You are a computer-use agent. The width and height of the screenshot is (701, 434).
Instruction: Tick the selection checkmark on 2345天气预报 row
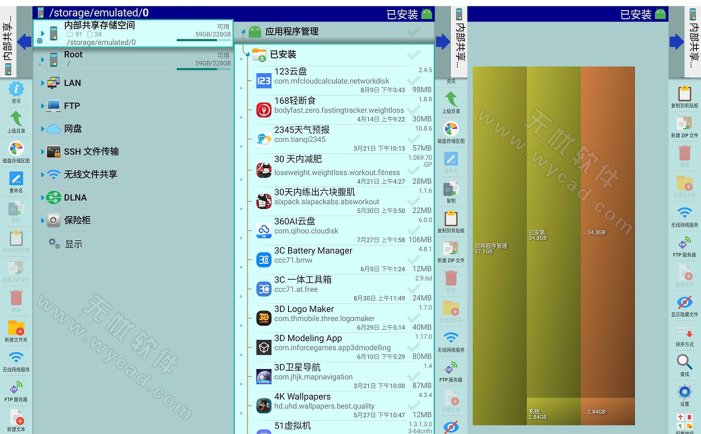pyautogui.click(x=414, y=139)
